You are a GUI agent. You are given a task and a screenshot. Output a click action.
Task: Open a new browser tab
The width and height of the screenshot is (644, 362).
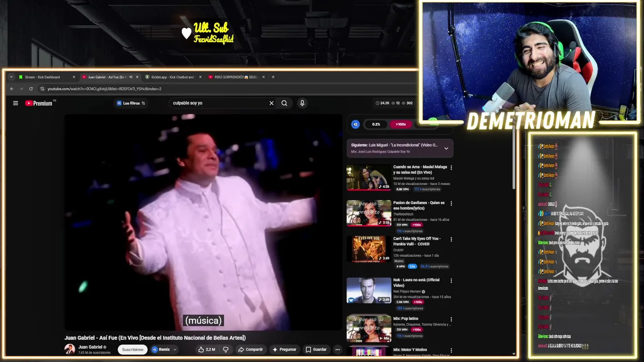(x=273, y=77)
